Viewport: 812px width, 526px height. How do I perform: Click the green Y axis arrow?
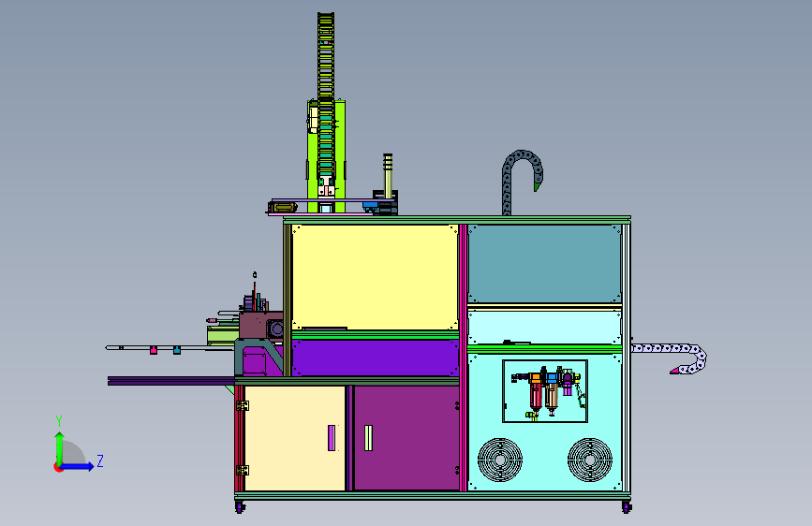click(x=60, y=448)
